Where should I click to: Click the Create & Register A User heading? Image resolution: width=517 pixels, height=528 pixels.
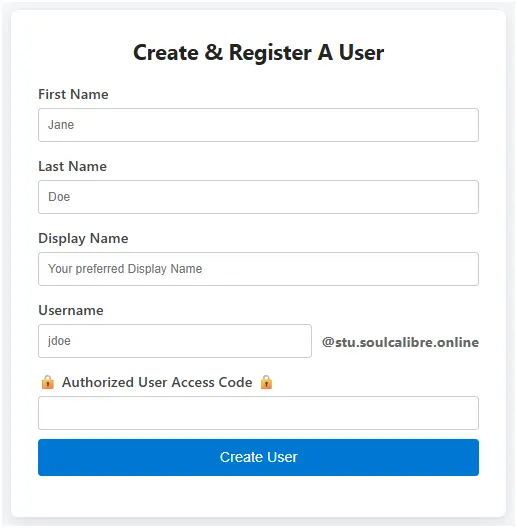258,53
